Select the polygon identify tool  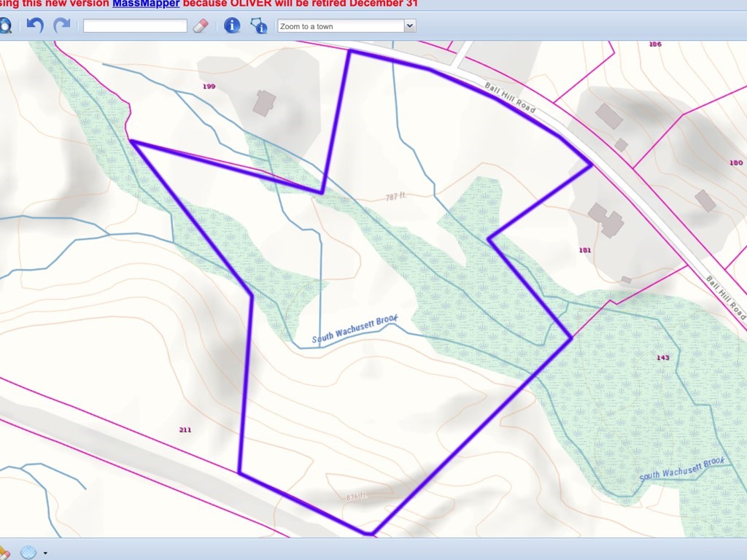point(259,26)
